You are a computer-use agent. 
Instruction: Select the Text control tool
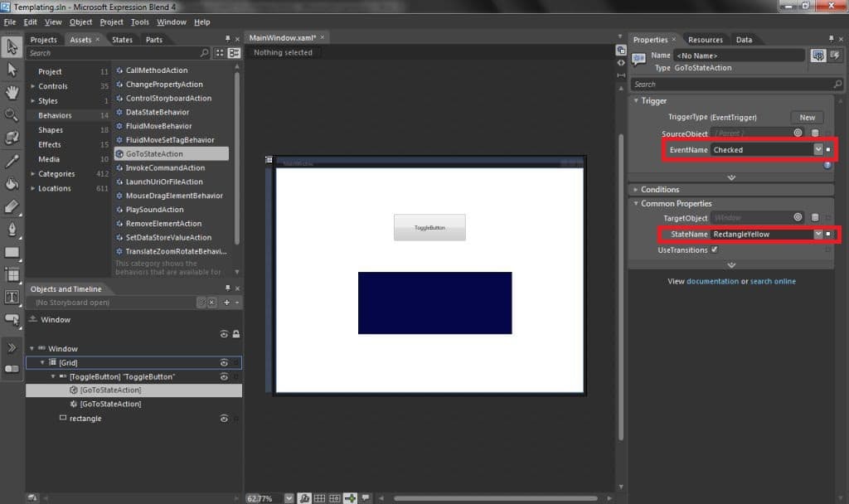(12, 298)
